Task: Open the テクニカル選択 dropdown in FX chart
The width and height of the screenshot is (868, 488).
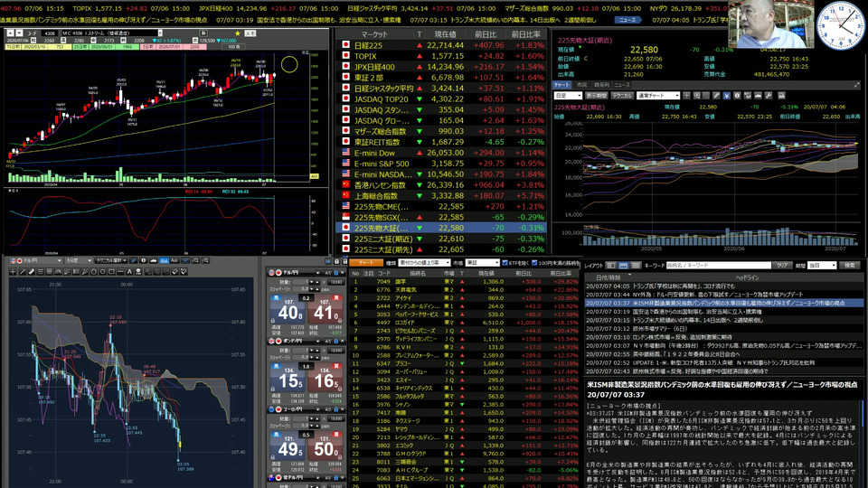Action: point(110,260)
